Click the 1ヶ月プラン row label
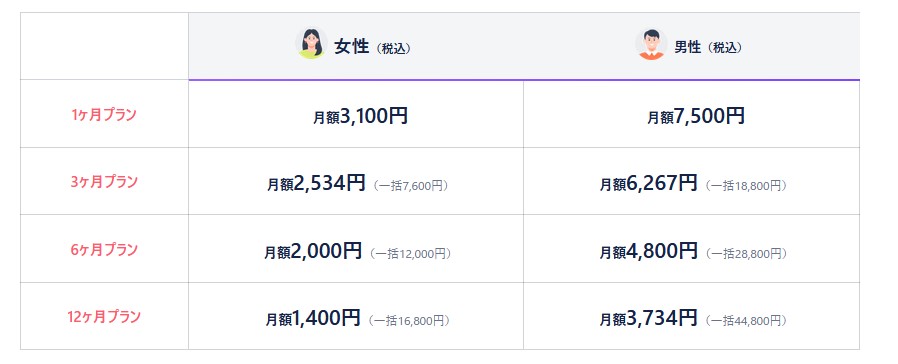 point(104,114)
